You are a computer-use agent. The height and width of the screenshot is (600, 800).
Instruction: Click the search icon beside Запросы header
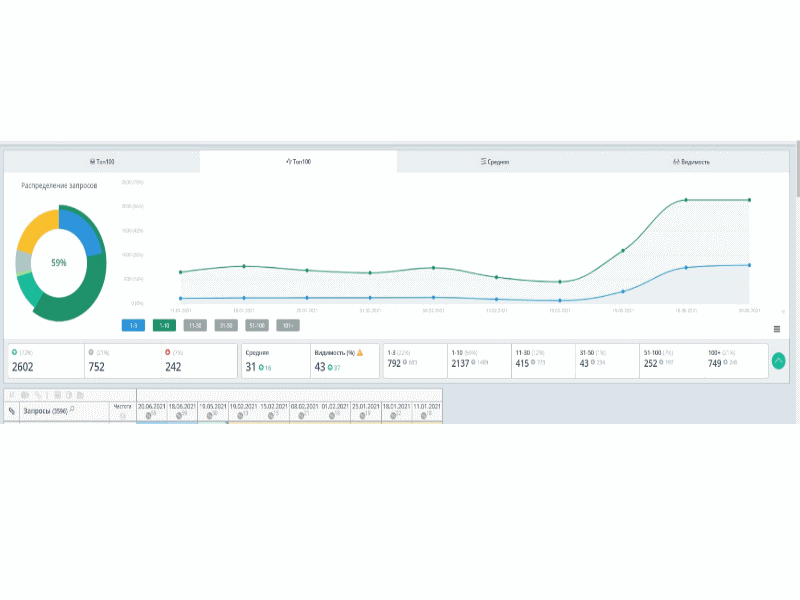[72, 409]
